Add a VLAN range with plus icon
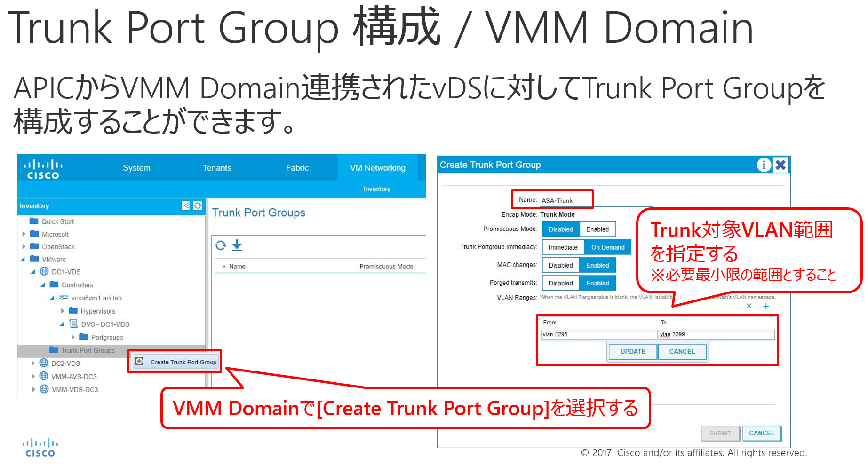This screenshot has height=466, width=868. (x=766, y=306)
